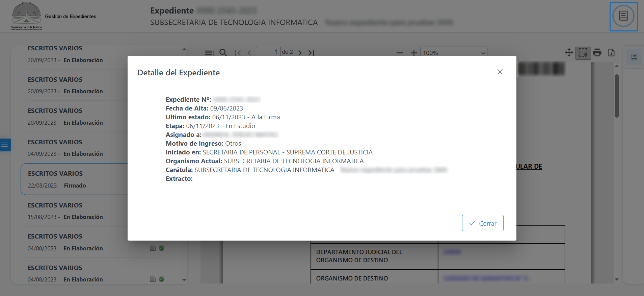Open the expediente detail icon in header

623,16
